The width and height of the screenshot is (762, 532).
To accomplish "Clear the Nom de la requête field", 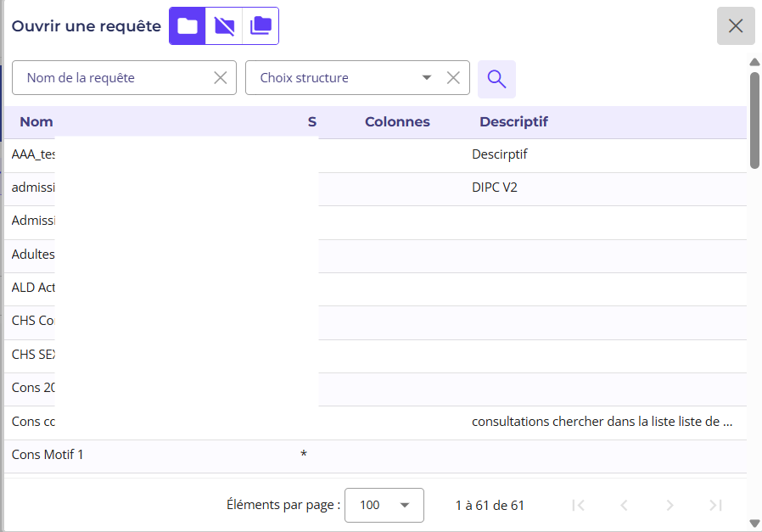I will 221,78.
